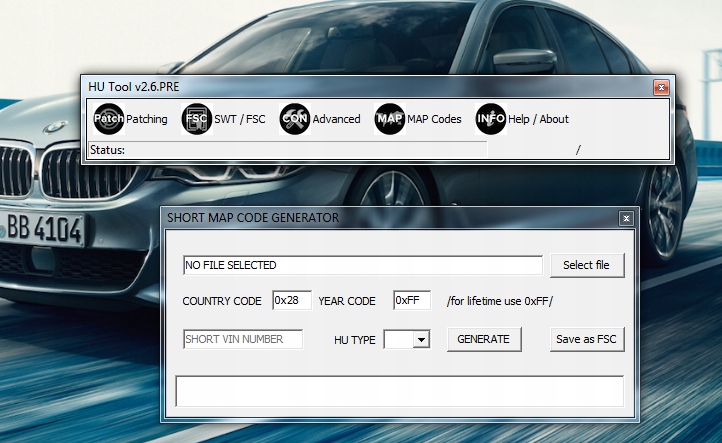Click the empty output box below GENERATE
The height and width of the screenshot is (443, 722).
[x=399, y=391]
